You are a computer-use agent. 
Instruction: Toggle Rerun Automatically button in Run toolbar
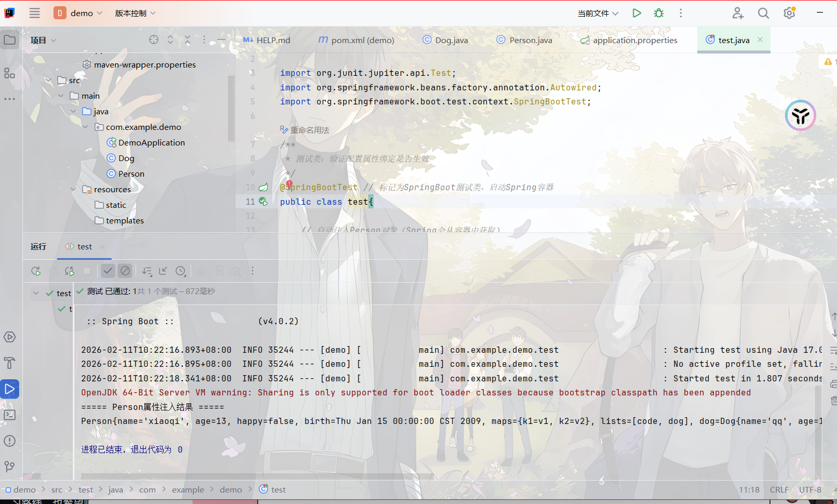coord(69,271)
